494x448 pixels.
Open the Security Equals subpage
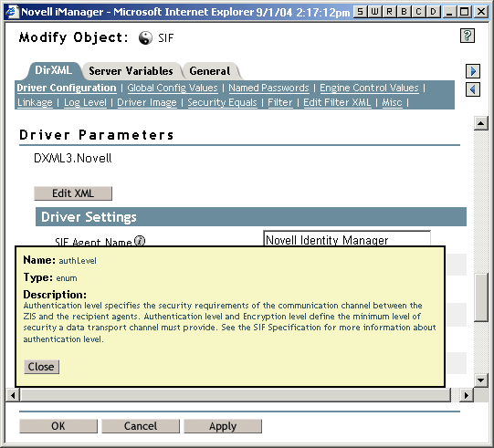click(x=222, y=102)
